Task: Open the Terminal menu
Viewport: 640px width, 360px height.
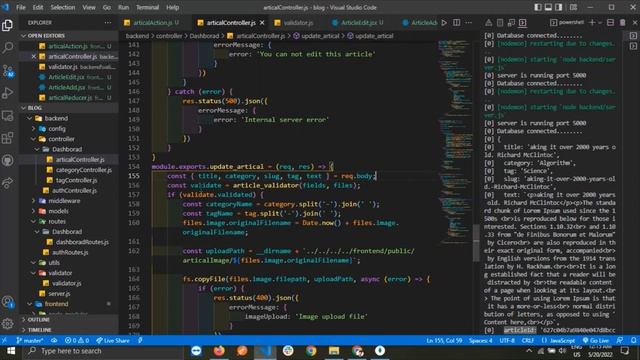Action: click(147, 7)
